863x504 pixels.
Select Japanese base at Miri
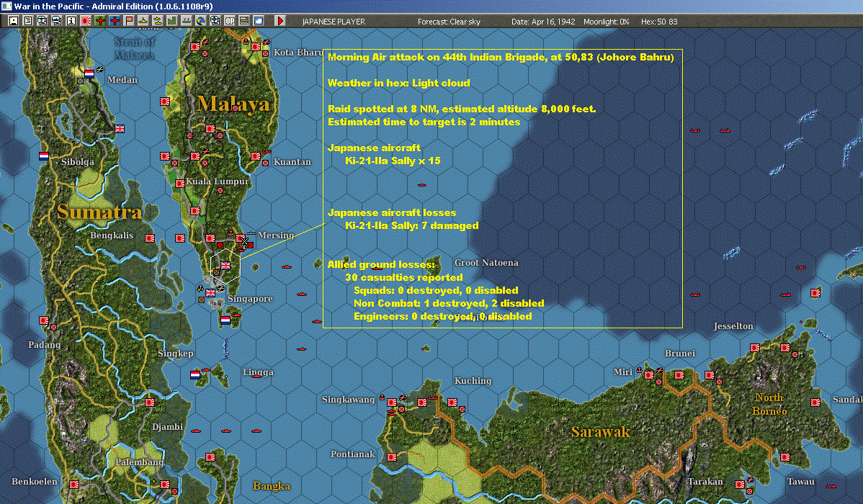coord(650,374)
